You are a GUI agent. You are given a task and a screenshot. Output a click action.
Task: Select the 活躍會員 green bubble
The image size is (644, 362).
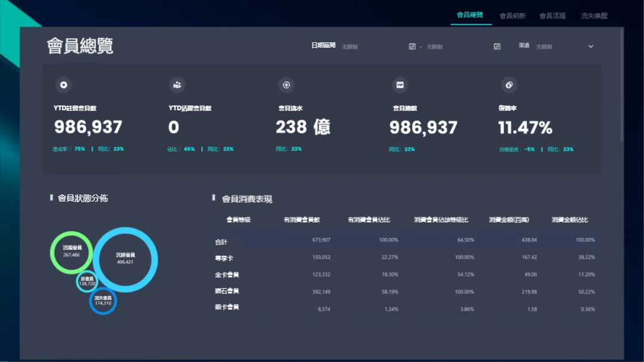point(72,251)
